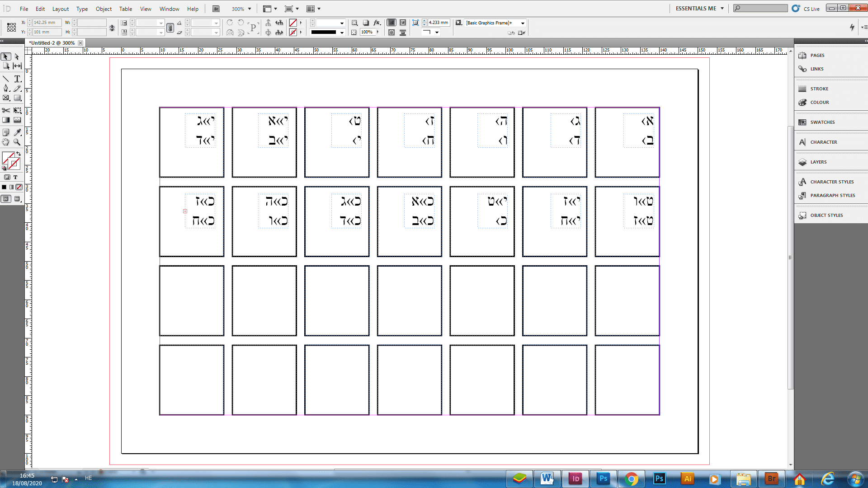868x488 pixels.
Task: Select the Scissors tool
Action: [6, 110]
